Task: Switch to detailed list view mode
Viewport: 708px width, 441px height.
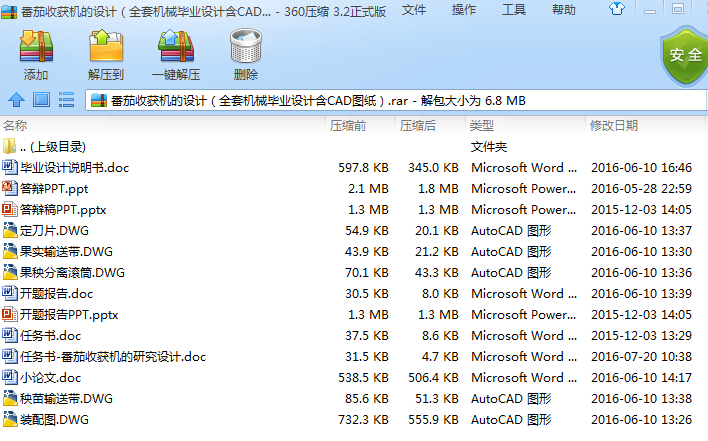Action: click(66, 99)
